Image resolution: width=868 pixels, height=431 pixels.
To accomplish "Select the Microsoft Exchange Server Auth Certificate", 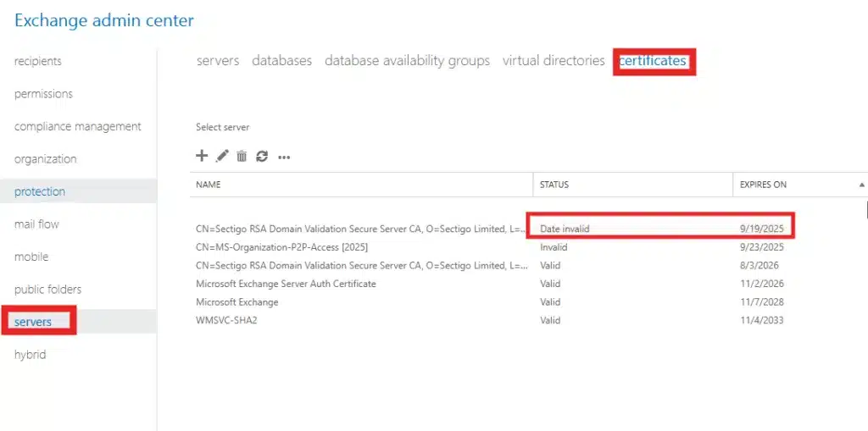I will point(286,284).
